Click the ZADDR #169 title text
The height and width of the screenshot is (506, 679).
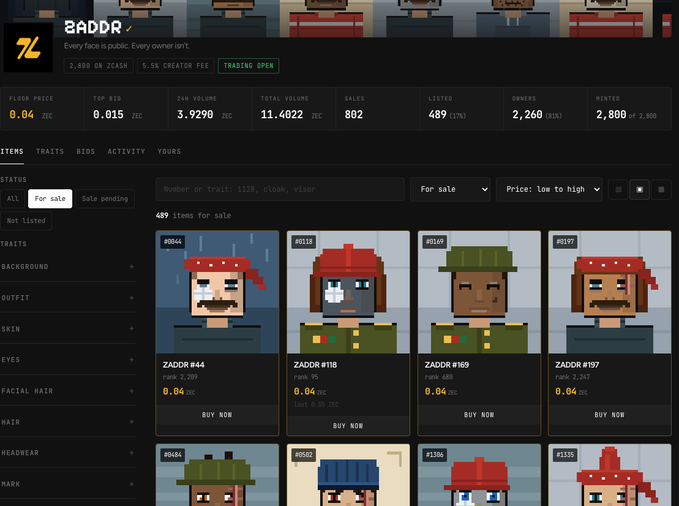pos(447,365)
